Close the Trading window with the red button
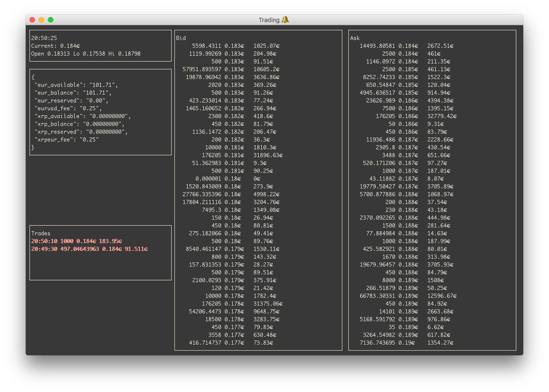 (32, 20)
